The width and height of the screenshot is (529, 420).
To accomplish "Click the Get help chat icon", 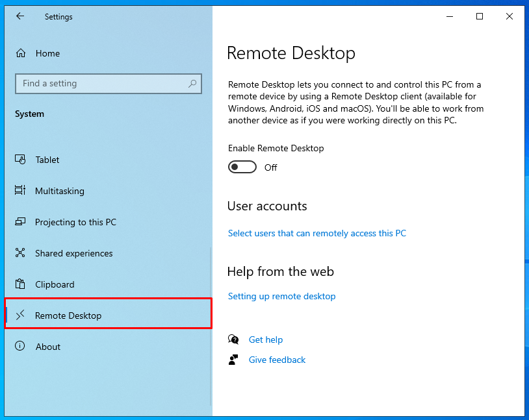I will click(233, 340).
